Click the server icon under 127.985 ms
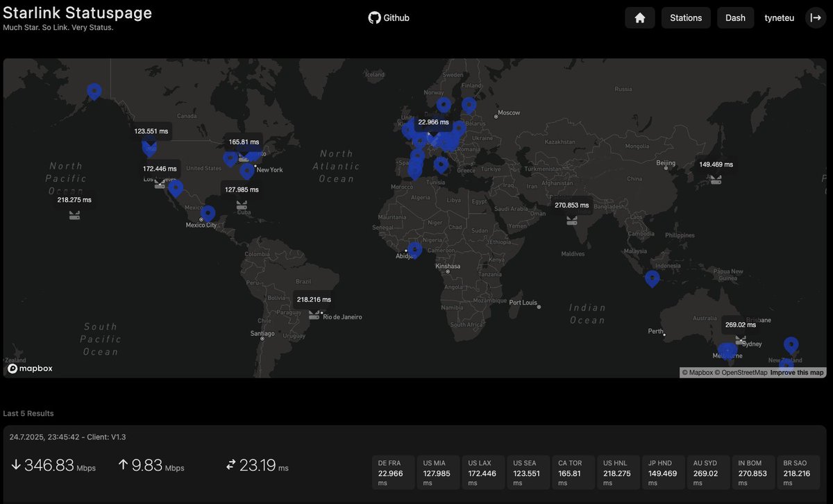The height and width of the screenshot is (504, 833). coord(242,205)
